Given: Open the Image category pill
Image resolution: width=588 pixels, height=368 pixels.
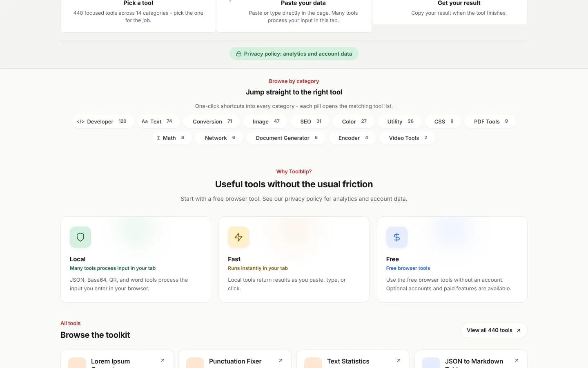Looking at the screenshot, I should pos(265,121).
